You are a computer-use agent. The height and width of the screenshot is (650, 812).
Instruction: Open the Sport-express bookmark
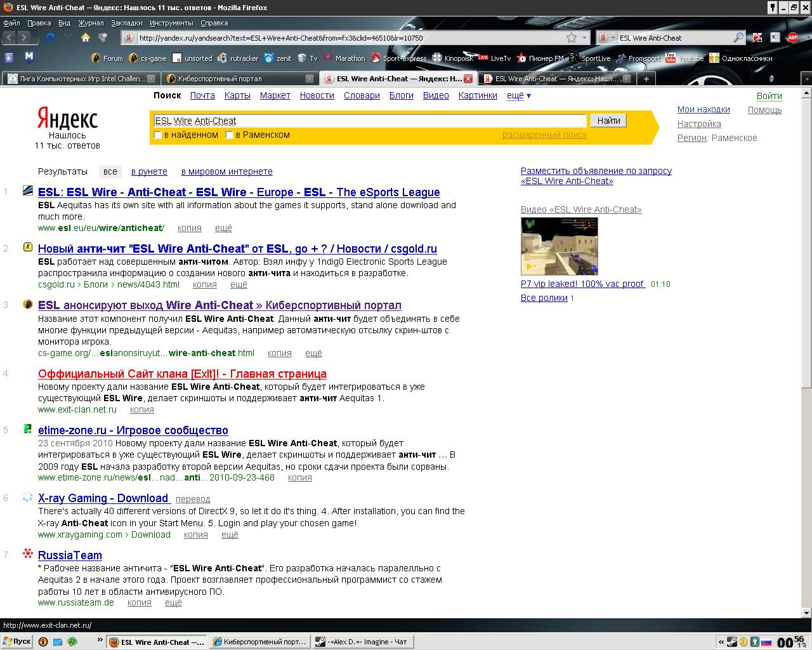[398, 58]
